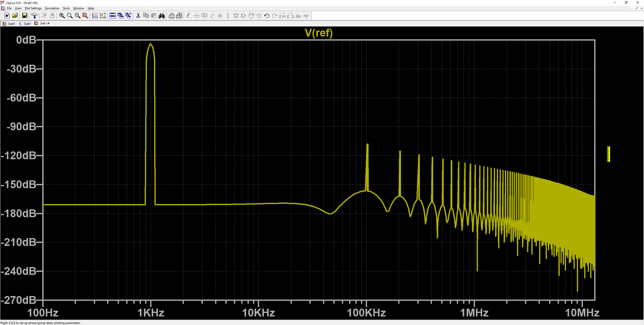Click the V(ref) trace label
The image size is (644, 325).
pos(318,33)
